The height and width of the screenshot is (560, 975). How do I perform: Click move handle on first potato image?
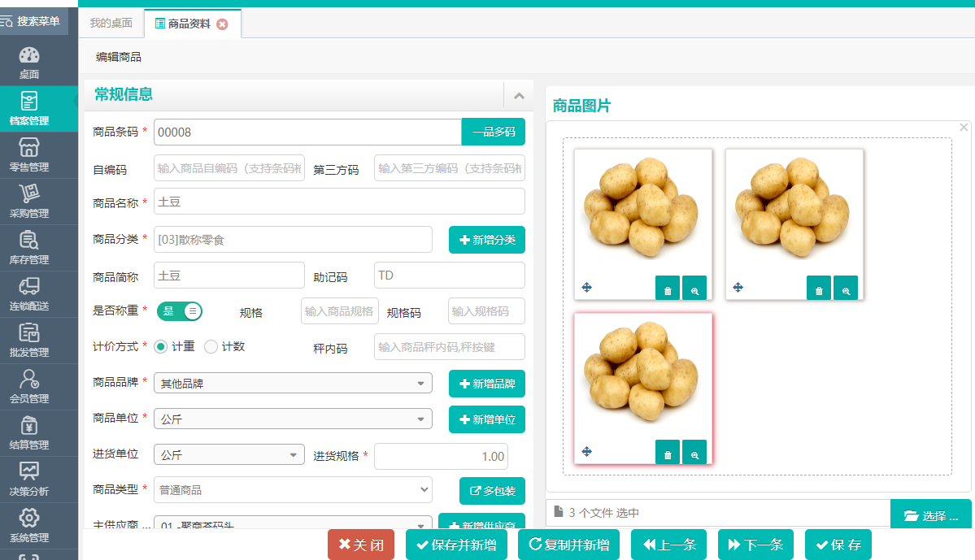pos(586,287)
